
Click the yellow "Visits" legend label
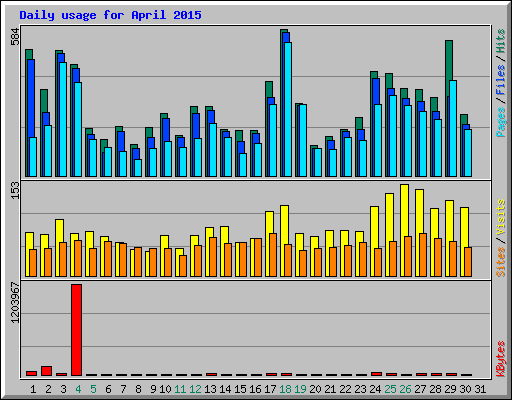click(x=500, y=218)
